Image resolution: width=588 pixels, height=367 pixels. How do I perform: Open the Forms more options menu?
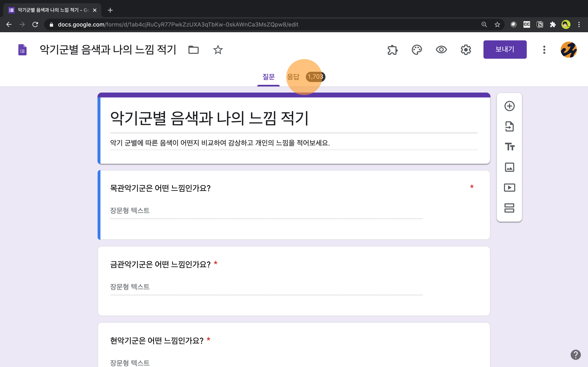click(x=544, y=50)
